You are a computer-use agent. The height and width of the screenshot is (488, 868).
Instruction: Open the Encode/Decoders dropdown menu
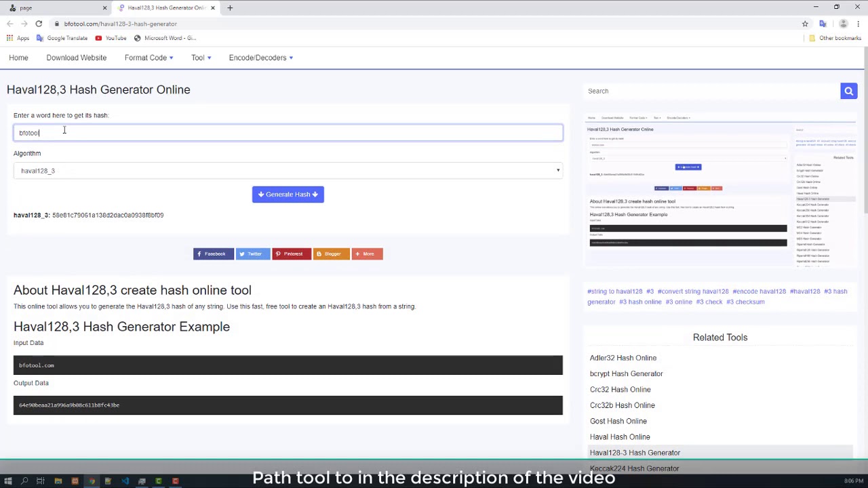[x=260, y=58]
